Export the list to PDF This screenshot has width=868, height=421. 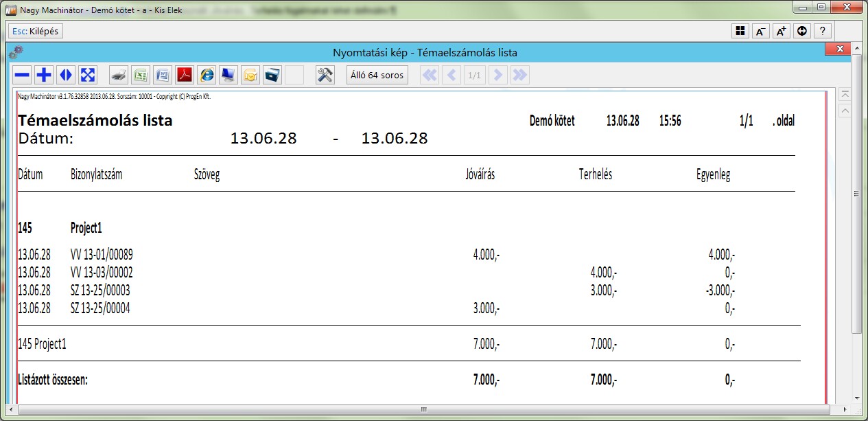pyautogui.click(x=185, y=75)
